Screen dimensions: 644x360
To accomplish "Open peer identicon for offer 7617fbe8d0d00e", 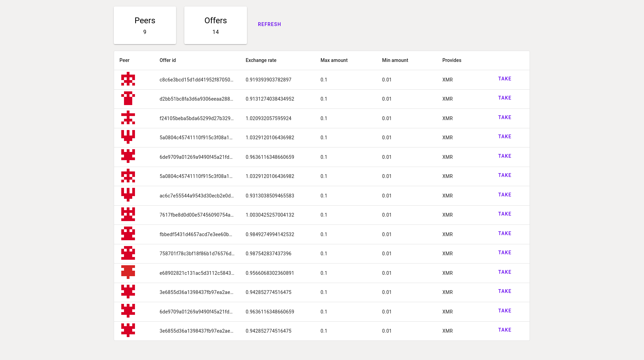I will (128, 215).
